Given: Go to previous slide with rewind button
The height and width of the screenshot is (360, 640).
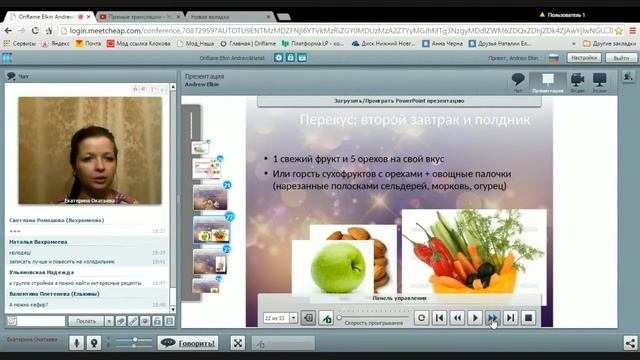Looking at the screenshot, I should tap(457, 318).
